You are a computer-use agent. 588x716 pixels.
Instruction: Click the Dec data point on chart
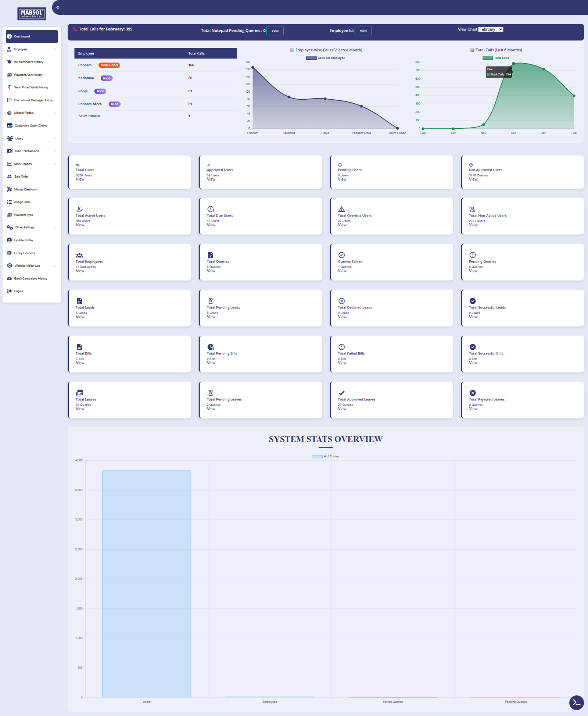[513, 64]
